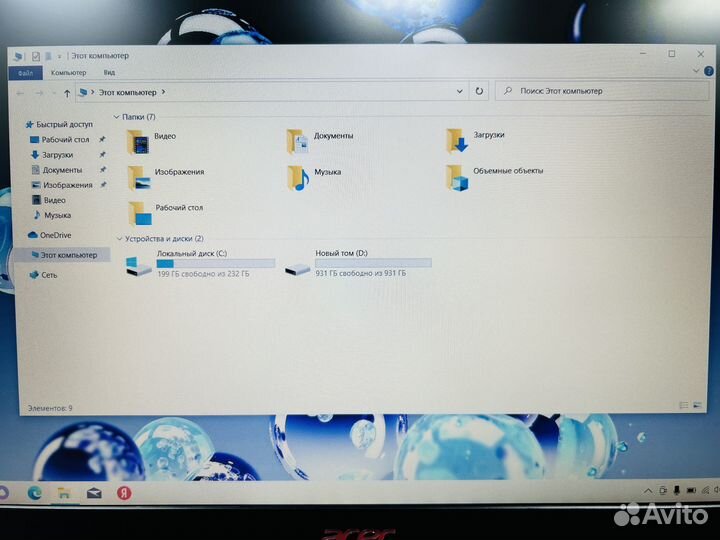Open Help via the blue question mark

[x=709, y=71]
